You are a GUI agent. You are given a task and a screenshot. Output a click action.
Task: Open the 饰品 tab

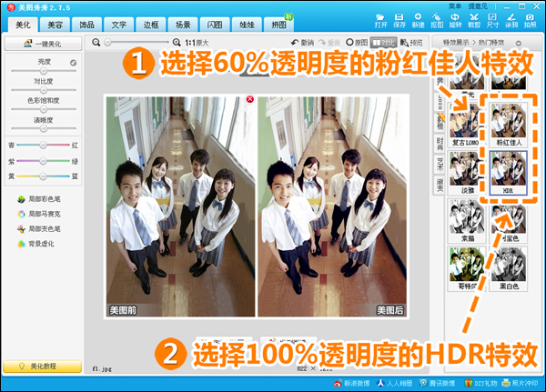pyautogui.click(x=87, y=25)
